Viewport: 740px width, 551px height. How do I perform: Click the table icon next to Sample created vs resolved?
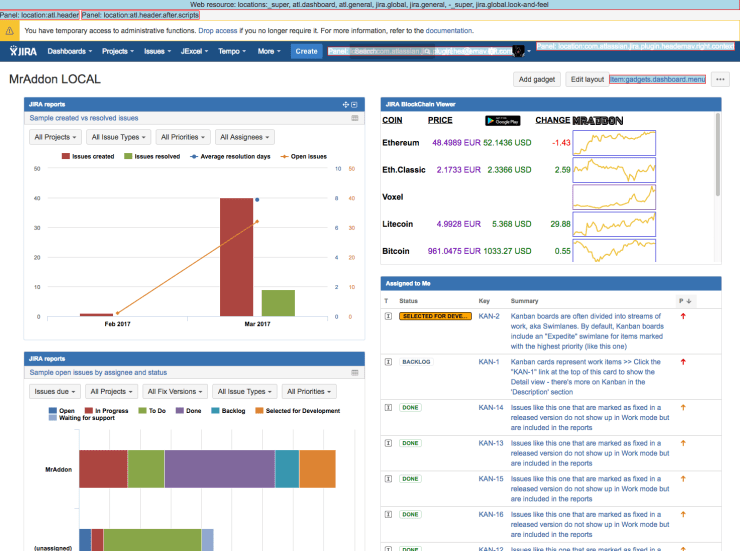[x=354, y=118]
